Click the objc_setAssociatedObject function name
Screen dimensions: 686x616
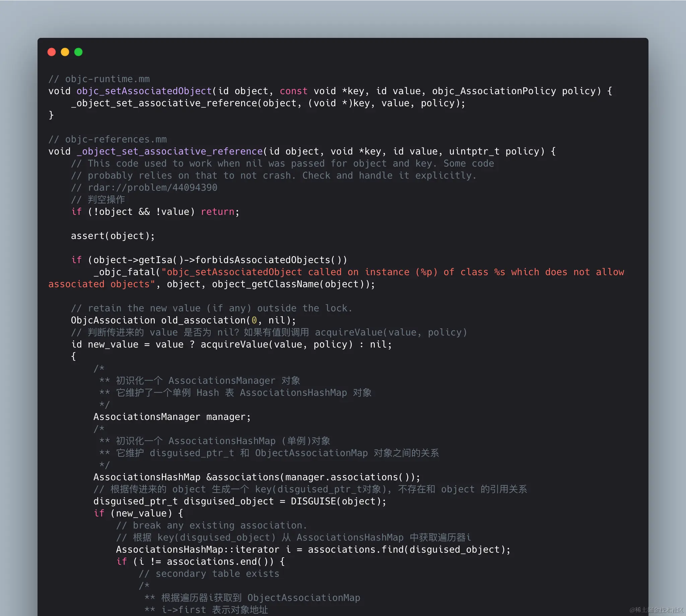click(144, 91)
